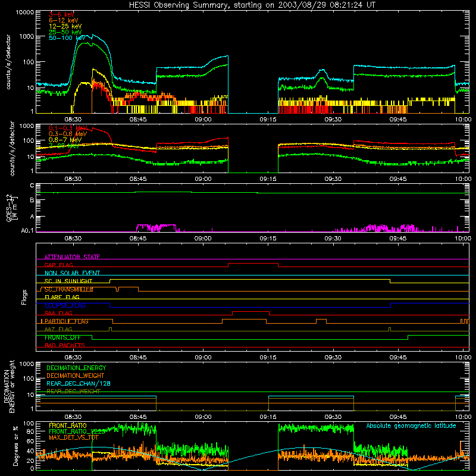Click the Degrees or % axis title

(x=16, y=446)
